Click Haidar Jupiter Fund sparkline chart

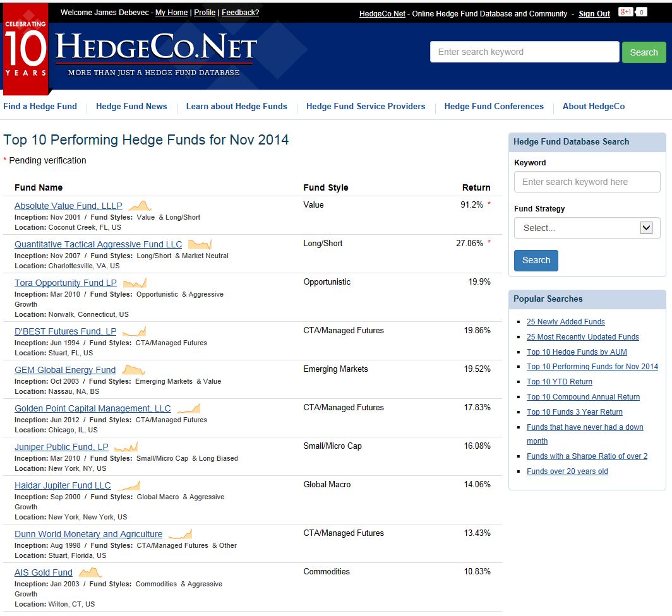point(129,485)
